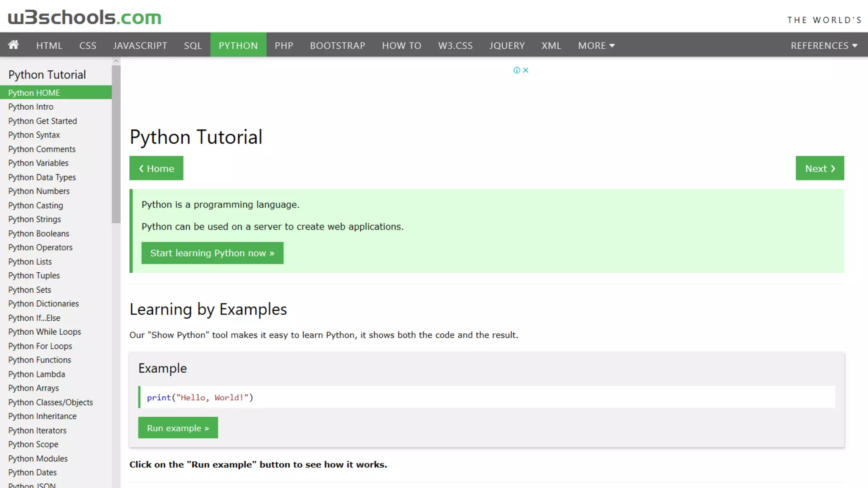Click Start learning Python now button
Screen dimensions: 868x488
tap(212, 253)
